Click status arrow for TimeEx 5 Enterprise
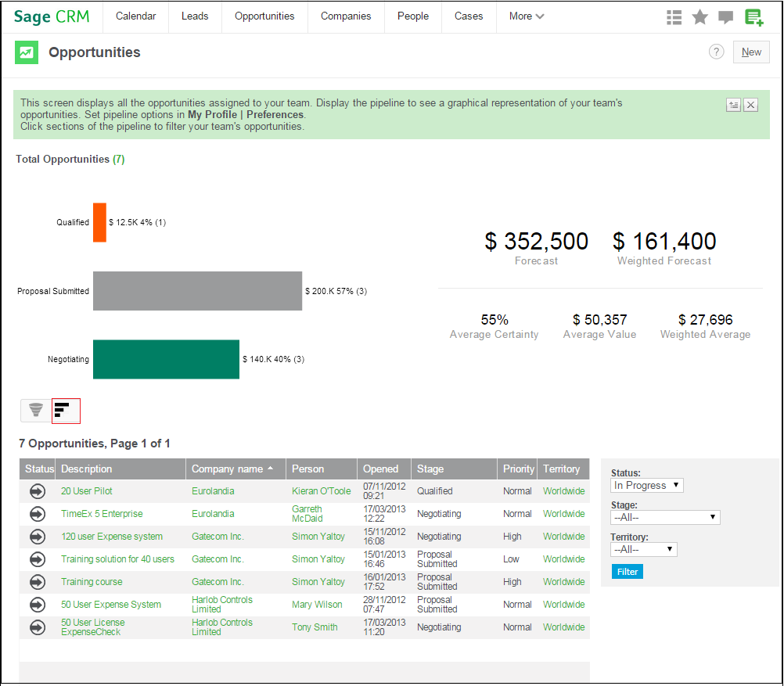The height and width of the screenshot is (686, 784). coord(38,514)
